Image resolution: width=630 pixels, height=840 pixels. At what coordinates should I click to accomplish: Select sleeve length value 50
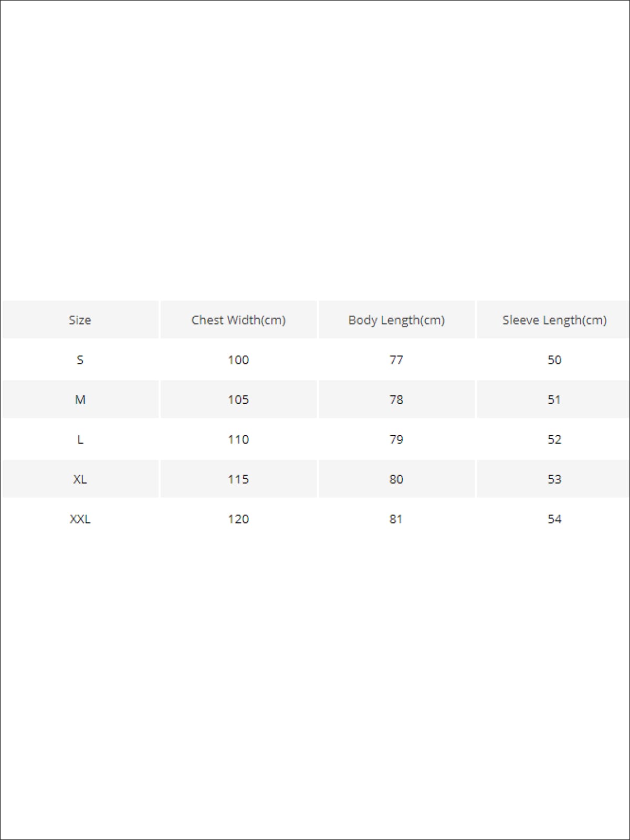coord(554,360)
